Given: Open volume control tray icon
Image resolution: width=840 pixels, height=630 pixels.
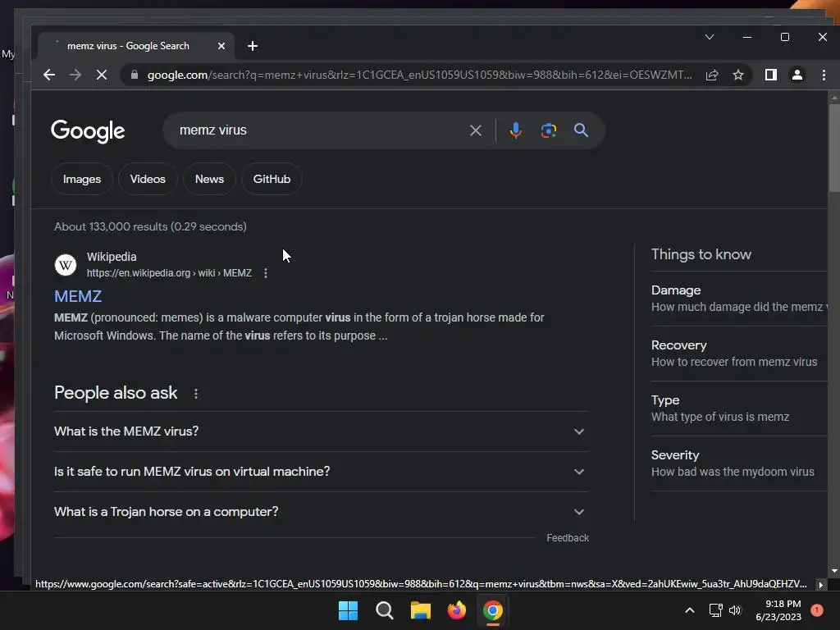Looking at the screenshot, I should pos(735,610).
